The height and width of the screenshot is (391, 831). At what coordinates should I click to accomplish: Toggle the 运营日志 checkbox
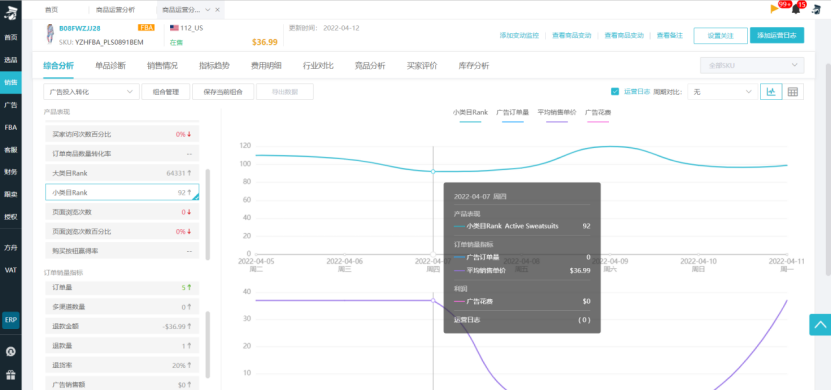(x=615, y=92)
